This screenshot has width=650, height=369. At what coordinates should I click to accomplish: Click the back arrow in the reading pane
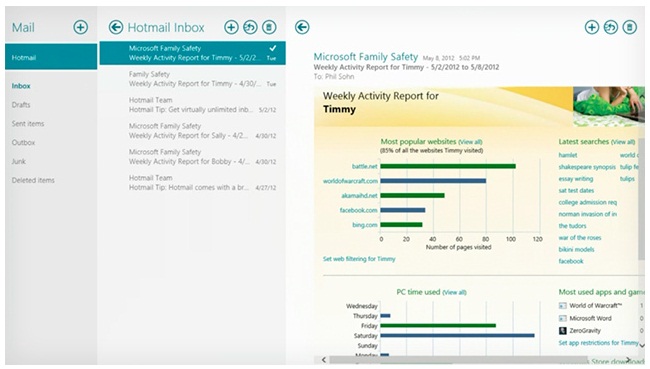pos(302,27)
